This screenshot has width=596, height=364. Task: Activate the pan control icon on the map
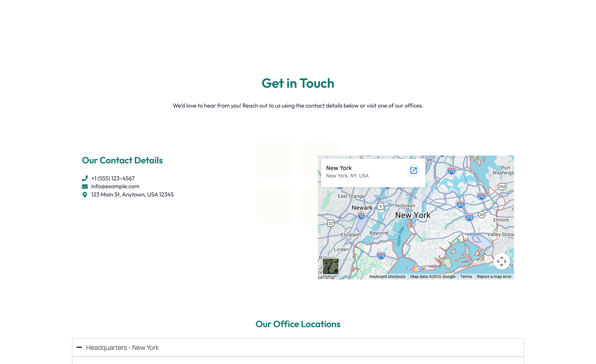[x=501, y=261]
